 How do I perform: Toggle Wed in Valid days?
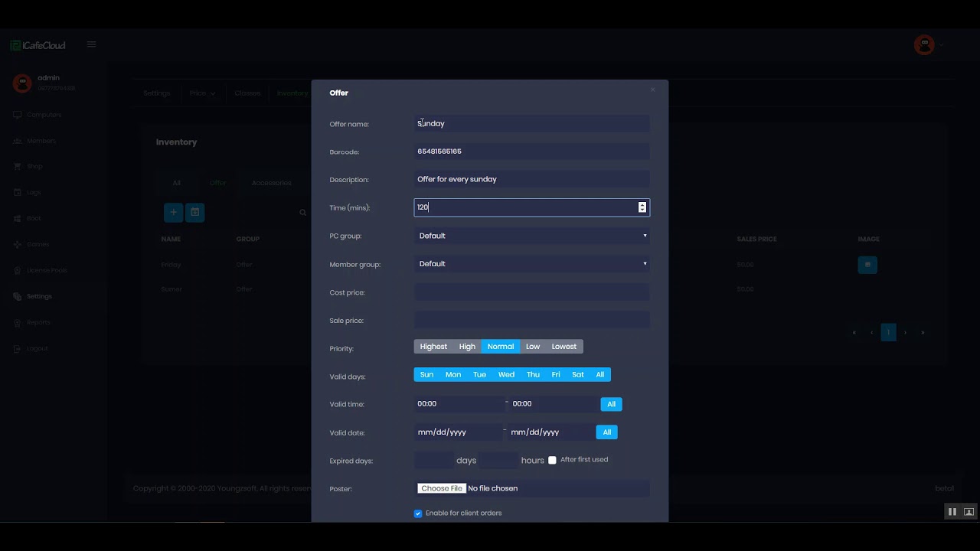506,375
